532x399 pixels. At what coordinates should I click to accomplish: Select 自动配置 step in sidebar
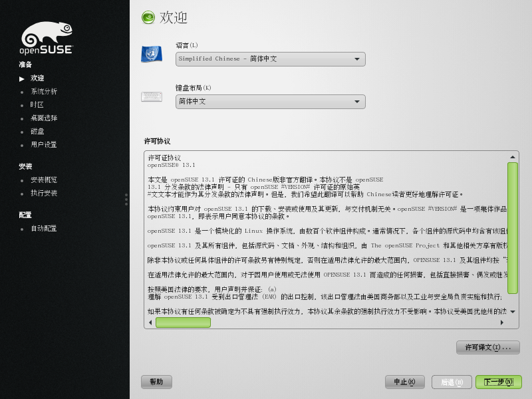click(44, 228)
